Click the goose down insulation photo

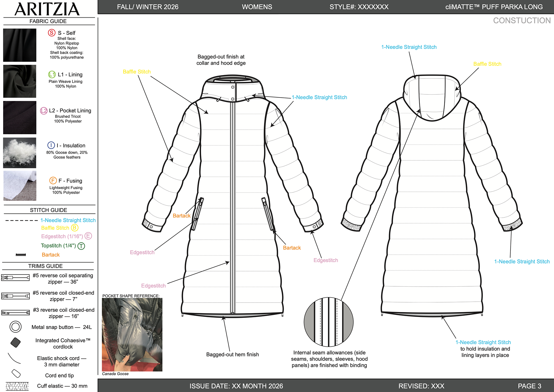(20, 153)
